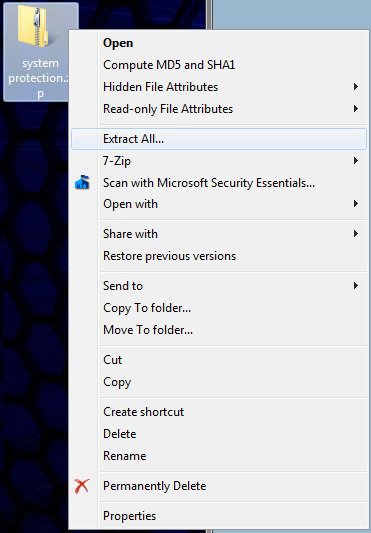Expand the Send to submenu arrow
The height and width of the screenshot is (533, 371).
356,286
